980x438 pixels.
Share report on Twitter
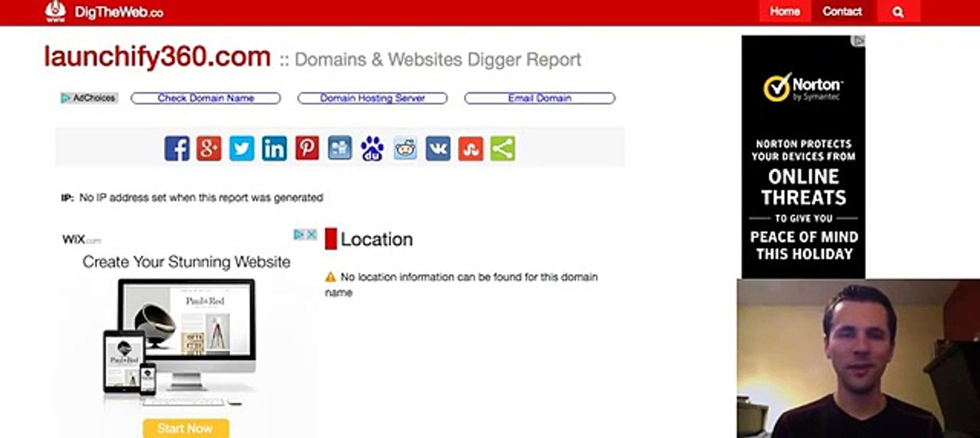[x=242, y=148]
